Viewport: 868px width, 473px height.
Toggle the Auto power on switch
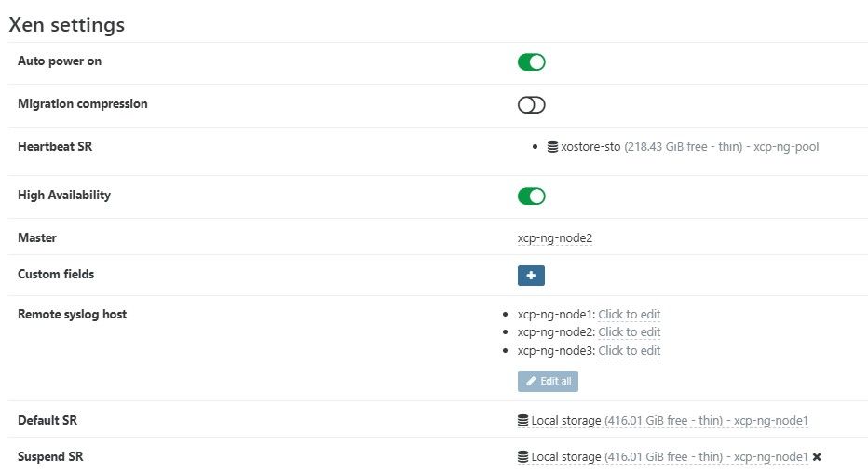point(531,62)
